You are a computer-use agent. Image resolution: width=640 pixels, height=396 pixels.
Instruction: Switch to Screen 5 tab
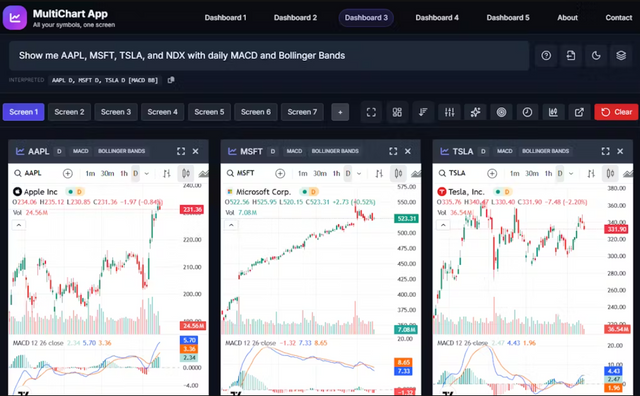[209, 112]
